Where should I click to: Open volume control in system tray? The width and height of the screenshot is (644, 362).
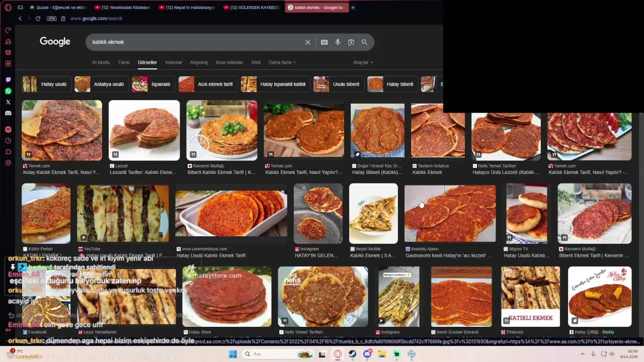[611, 354]
